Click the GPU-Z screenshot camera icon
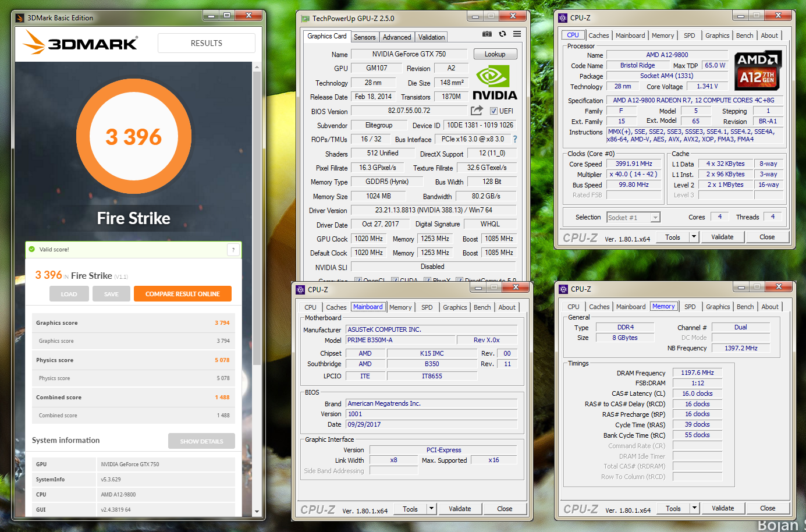806x532 pixels. [x=487, y=34]
